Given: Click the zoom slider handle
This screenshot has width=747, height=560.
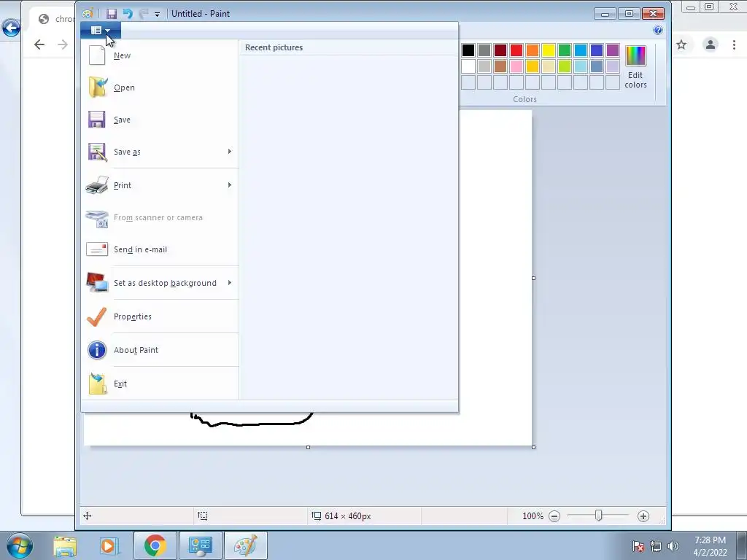Looking at the screenshot, I should pos(599,516).
